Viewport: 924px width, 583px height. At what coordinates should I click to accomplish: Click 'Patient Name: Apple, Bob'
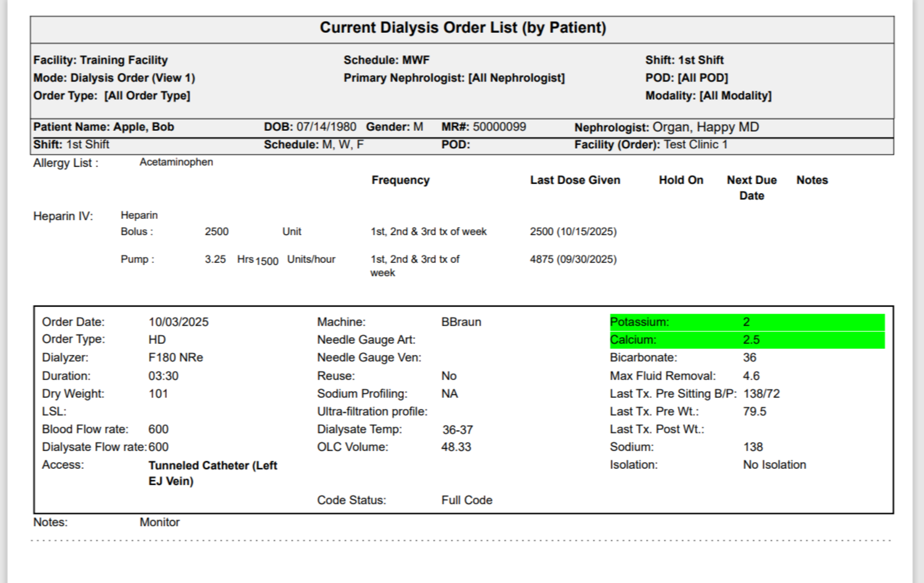[x=104, y=127]
